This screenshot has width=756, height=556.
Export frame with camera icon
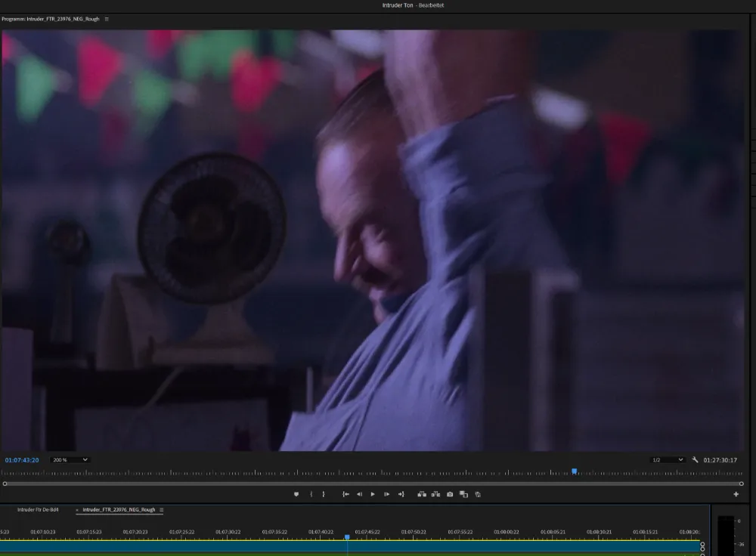[x=450, y=494]
